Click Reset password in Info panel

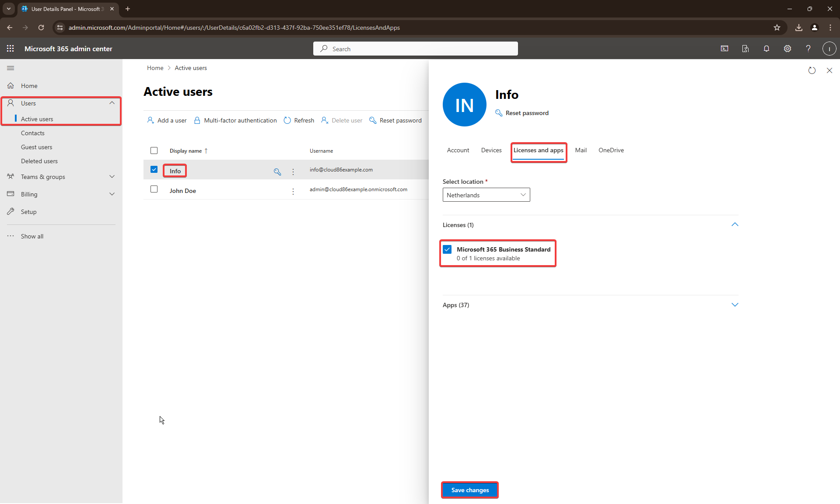[x=522, y=113]
